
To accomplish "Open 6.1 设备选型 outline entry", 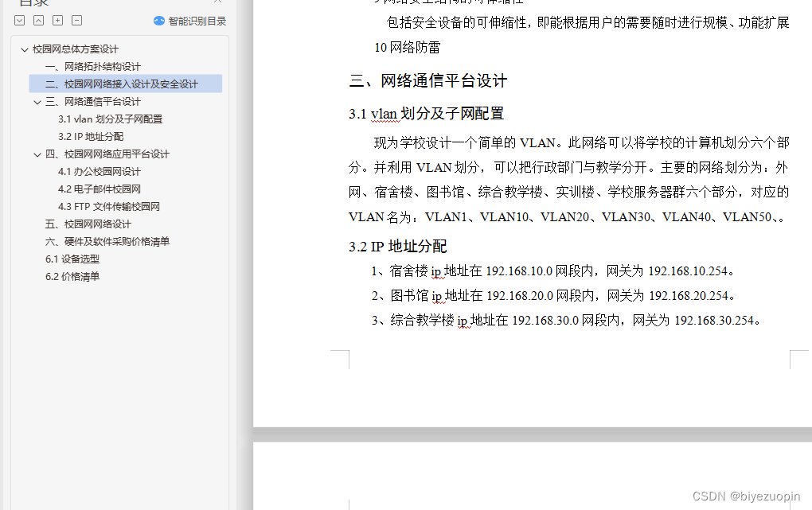I will click(x=72, y=259).
